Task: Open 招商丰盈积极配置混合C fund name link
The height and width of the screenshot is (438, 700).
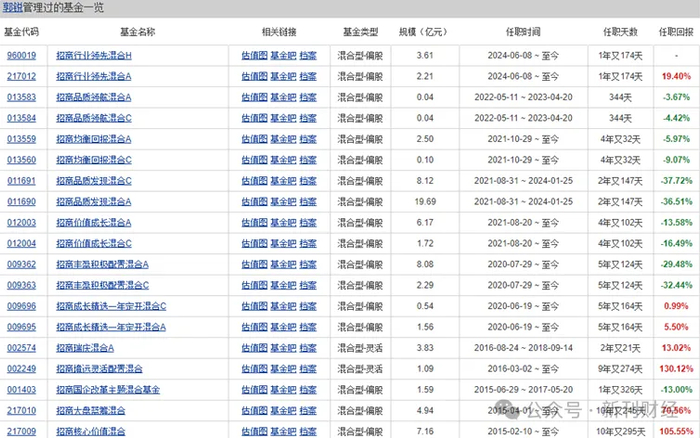Action: (102, 285)
